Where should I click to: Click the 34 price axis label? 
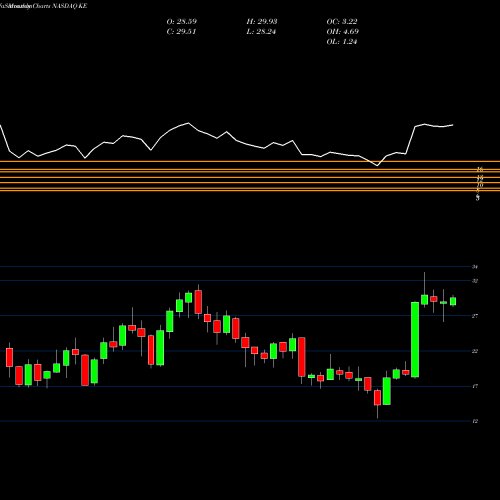point(475,267)
